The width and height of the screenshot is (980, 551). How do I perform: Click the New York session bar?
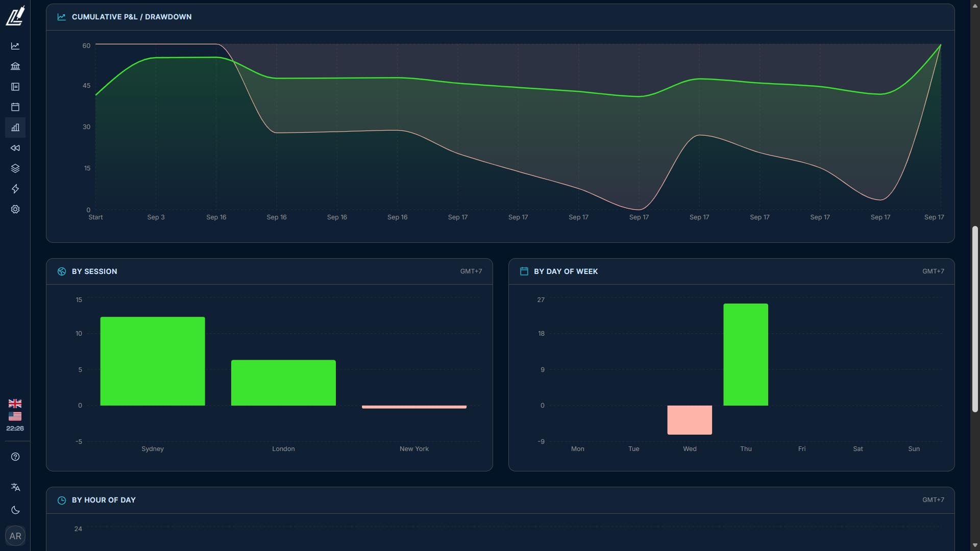[x=414, y=407]
